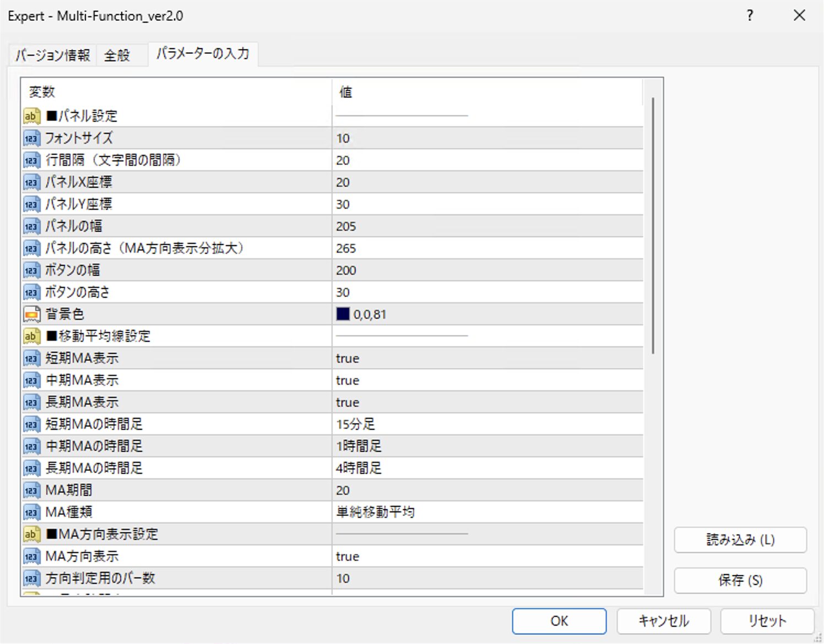This screenshot has width=824, height=644.
Task: Open the 長期MAの時間足 value 4時間足 dropdown
Action: click(x=359, y=468)
